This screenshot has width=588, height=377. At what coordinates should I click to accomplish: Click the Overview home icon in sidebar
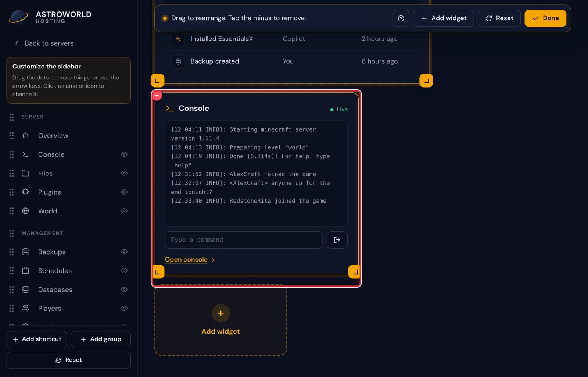[25, 136]
